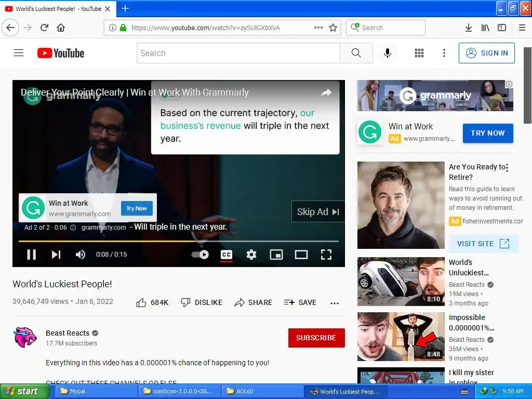Image resolution: width=532 pixels, height=399 pixels.
Task: Click the red SUBSCRIBE button
Action: coord(316,338)
